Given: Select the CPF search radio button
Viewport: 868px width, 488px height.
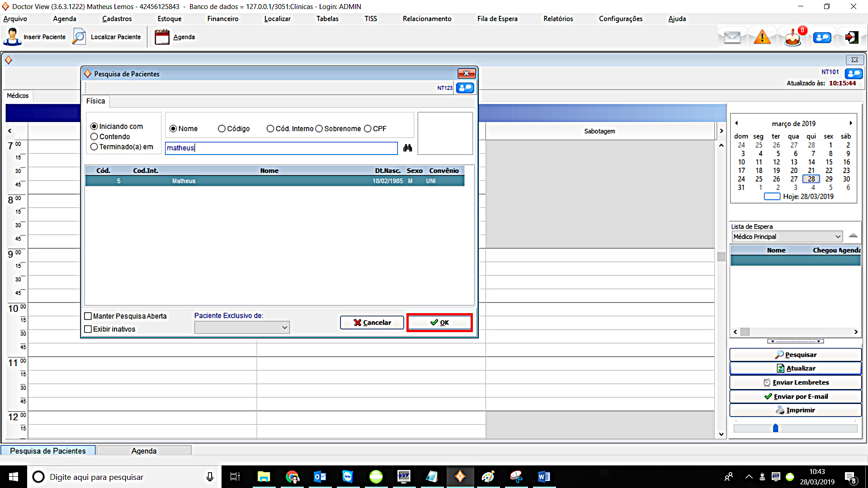Looking at the screenshot, I should [368, 129].
